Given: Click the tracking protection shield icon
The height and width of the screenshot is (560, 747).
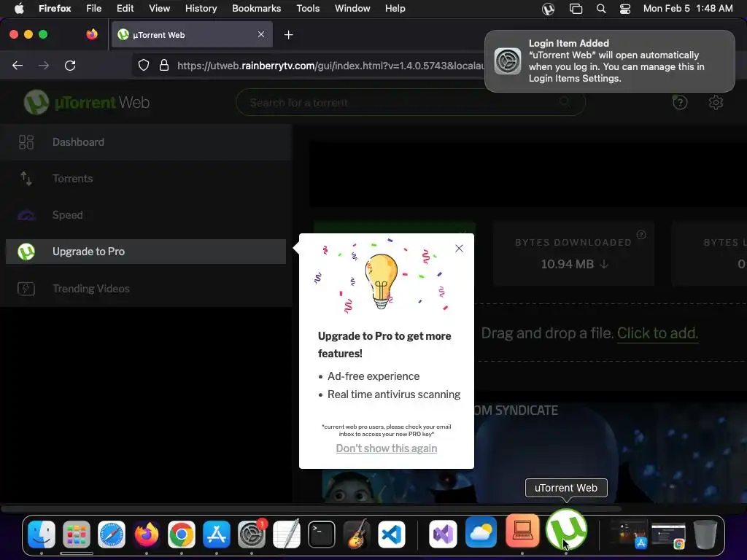Looking at the screenshot, I should [144, 65].
